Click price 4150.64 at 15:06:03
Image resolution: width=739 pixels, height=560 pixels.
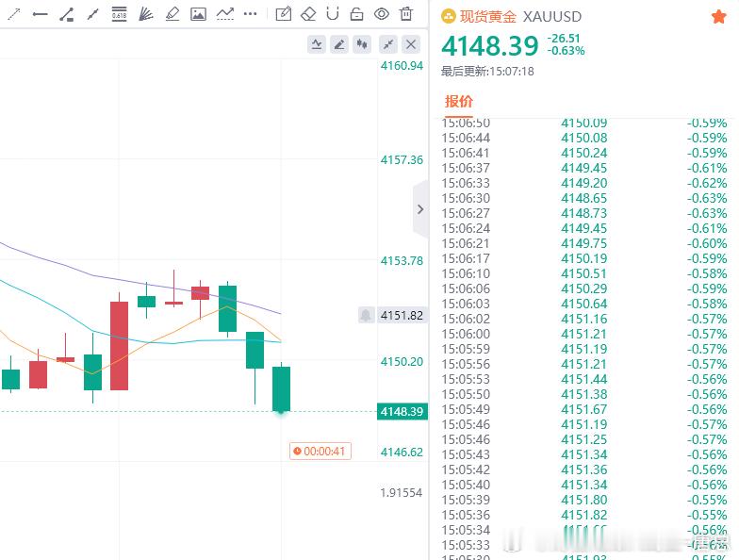pyautogui.click(x=584, y=304)
